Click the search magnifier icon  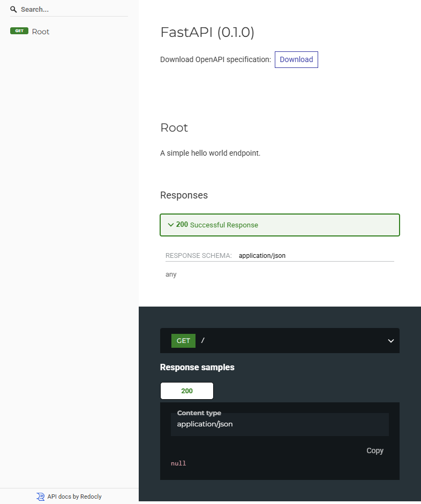tap(13, 9)
